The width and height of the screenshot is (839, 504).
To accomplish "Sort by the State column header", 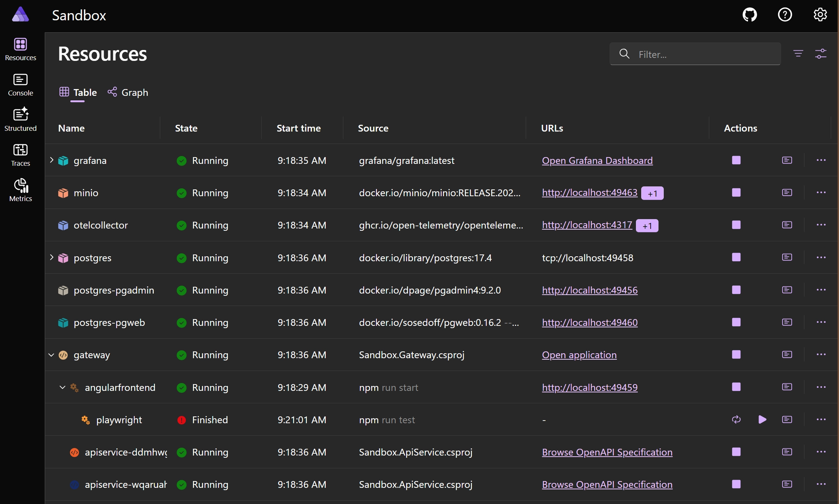I will click(x=186, y=128).
